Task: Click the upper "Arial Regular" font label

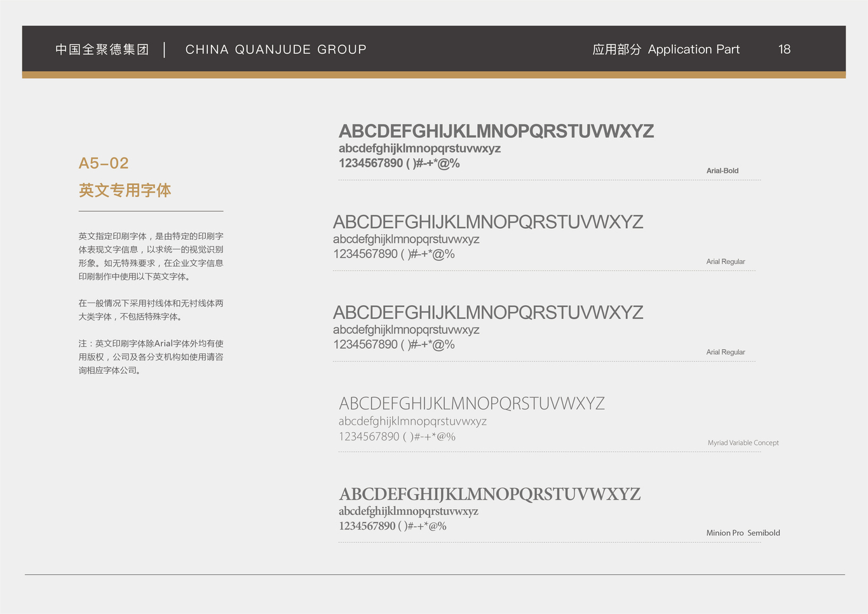Action: pos(726,262)
